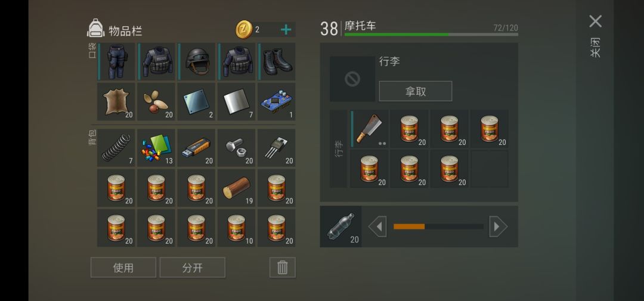Image resolution: width=644 pixels, height=301 pixels.
Task: Click the trash can delete icon
Action: [283, 268]
